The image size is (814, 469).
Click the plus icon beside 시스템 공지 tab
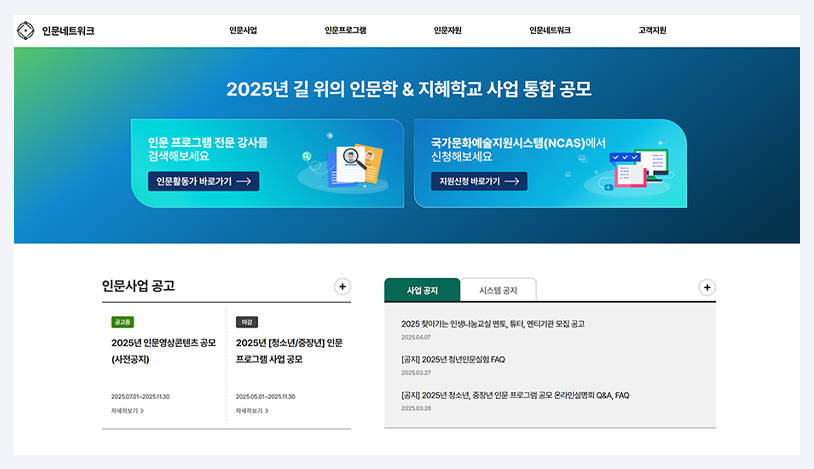click(707, 287)
